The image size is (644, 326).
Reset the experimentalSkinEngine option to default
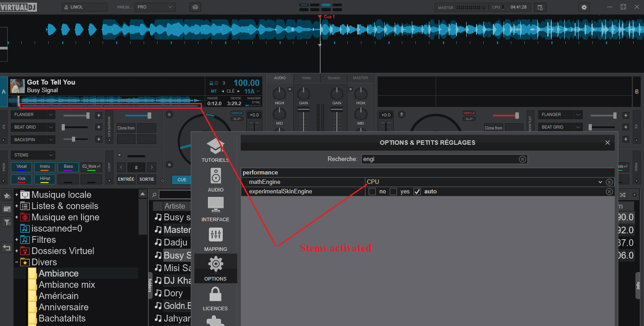pos(609,192)
